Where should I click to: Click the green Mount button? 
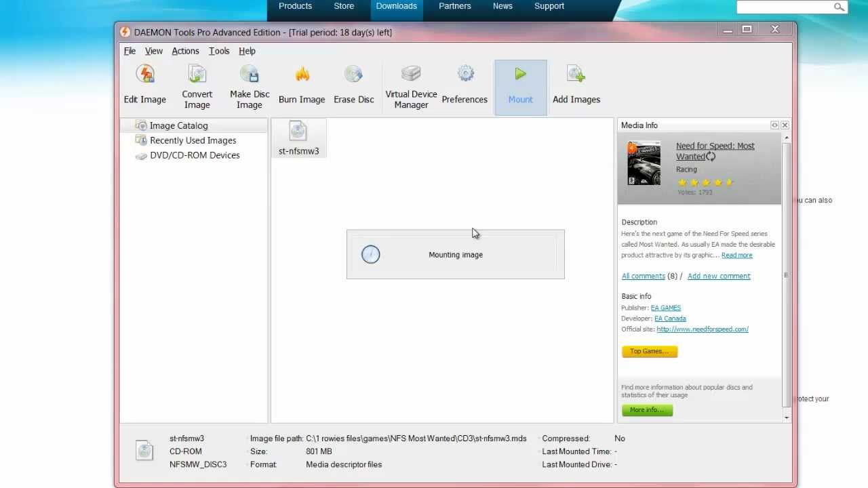(x=521, y=87)
